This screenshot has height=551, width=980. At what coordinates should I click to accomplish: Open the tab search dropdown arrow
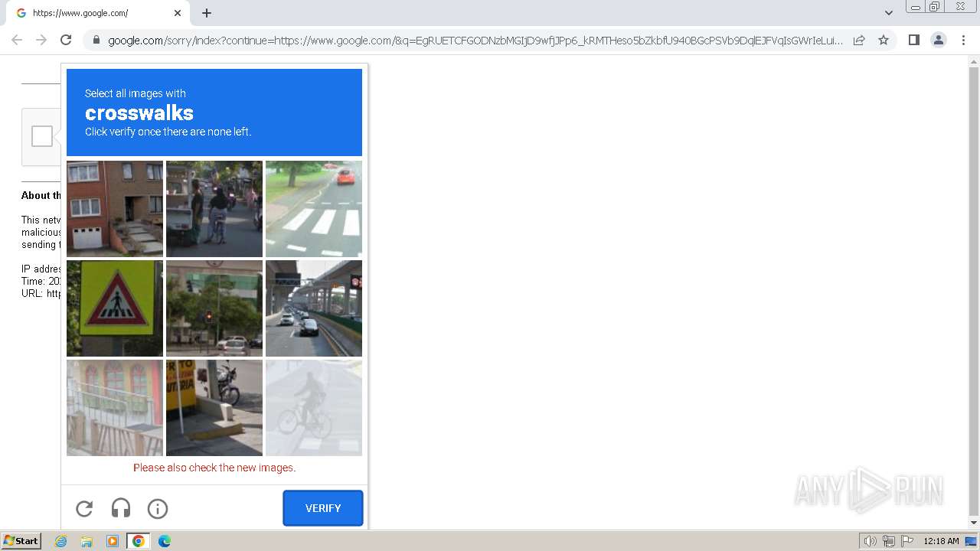[x=889, y=13]
